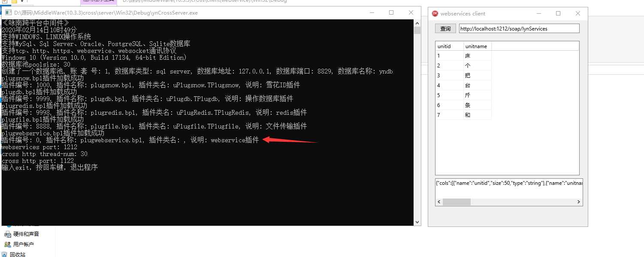This screenshot has height=257, width=644.
Task: Click ynCrossServer console window icon
Action: pos(9,13)
